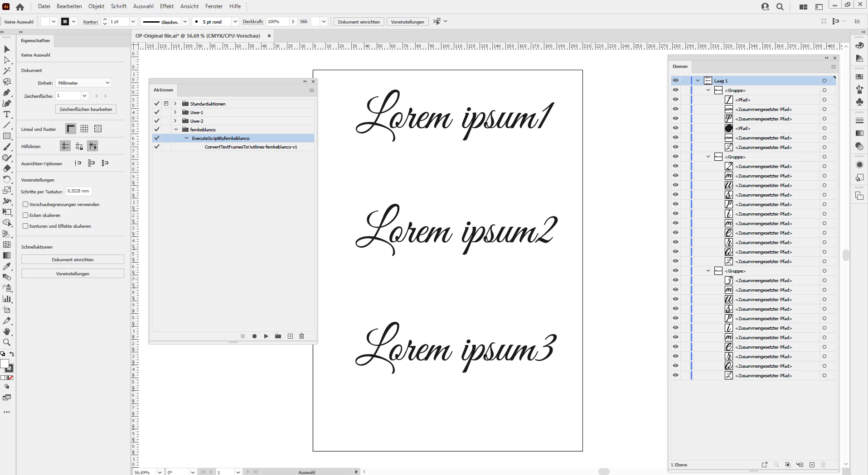Open the Ebenen panel menu

(x=833, y=67)
